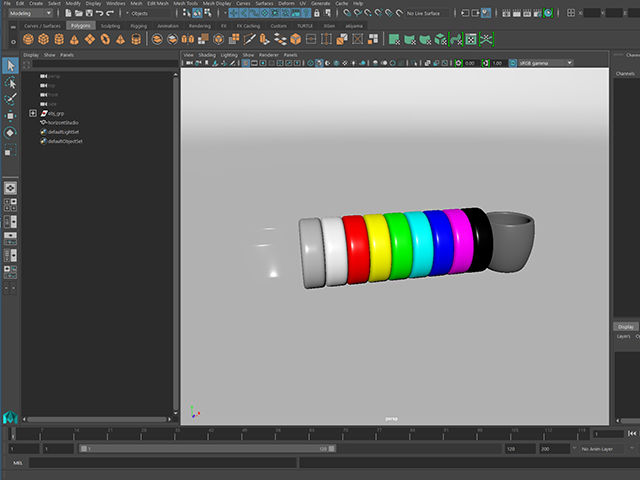Open the shelf options gear menu

(13, 41)
